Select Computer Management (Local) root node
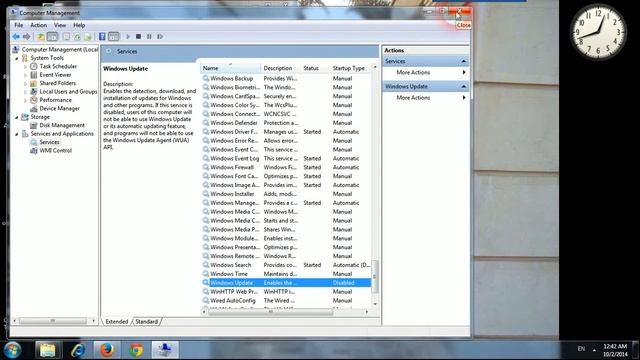Image resolution: width=640 pixels, height=360 pixels. [x=60, y=49]
